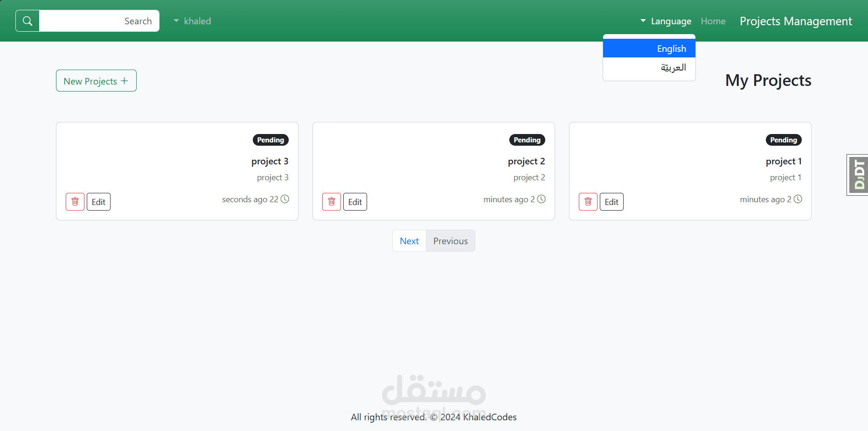Open the DjDT debug toolbar handle
Image resolution: width=868 pixels, height=431 pixels.
(858, 175)
